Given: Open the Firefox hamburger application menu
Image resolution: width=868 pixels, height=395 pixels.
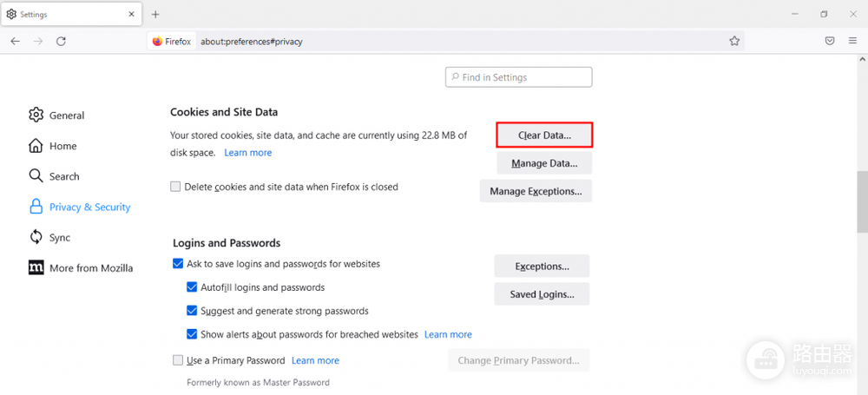Looking at the screenshot, I should (852, 41).
